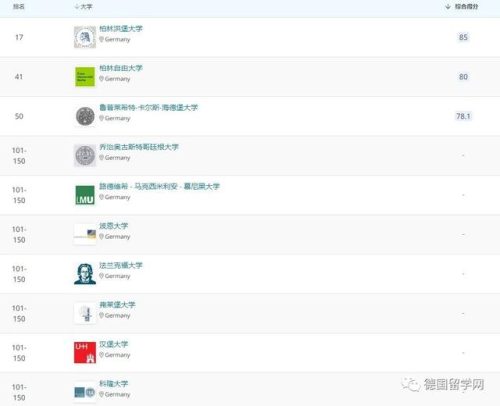The height and width of the screenshot is (406, 500).
Task: Click location pin under 柏林自由大学
Action: click(101, 79)
